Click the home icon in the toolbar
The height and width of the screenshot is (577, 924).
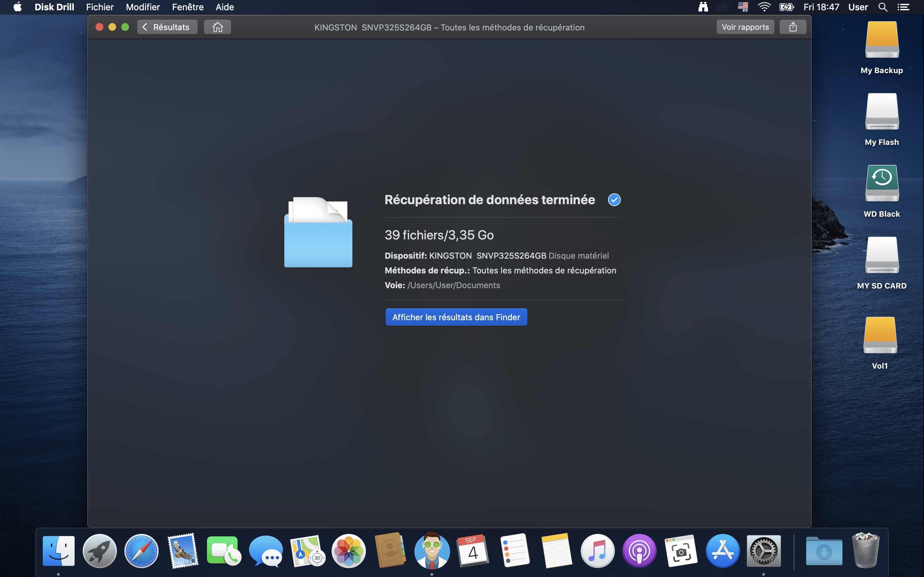click(x=217, y=27)
